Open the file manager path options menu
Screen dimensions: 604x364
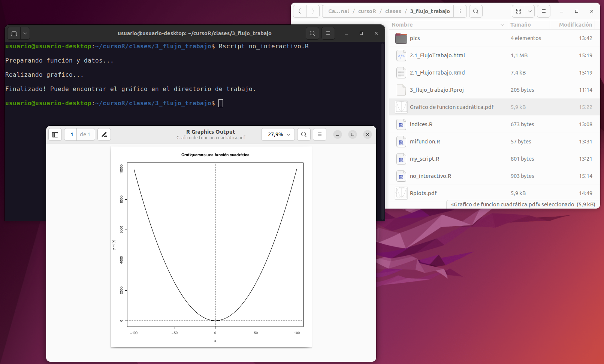pos(460,11)
